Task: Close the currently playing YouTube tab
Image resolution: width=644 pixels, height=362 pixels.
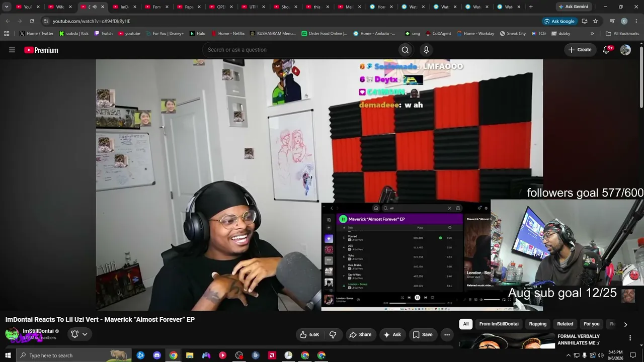Action: 103,7
